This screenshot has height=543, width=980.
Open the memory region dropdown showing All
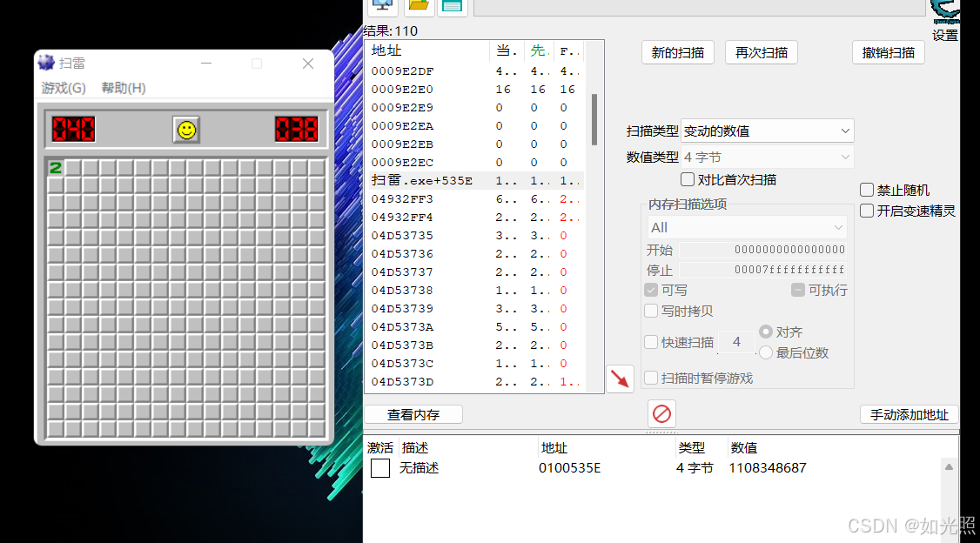point(747,227)
